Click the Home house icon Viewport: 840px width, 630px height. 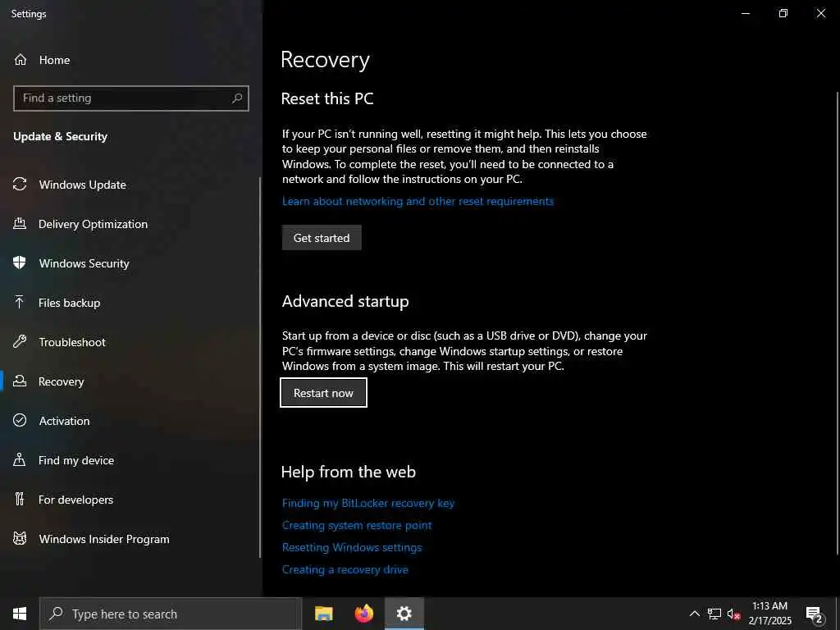(21, 59)
